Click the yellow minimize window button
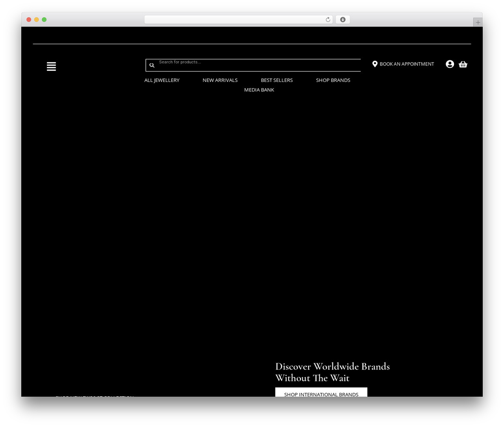This screenshot has height=427, width=504. pos(37,20)
